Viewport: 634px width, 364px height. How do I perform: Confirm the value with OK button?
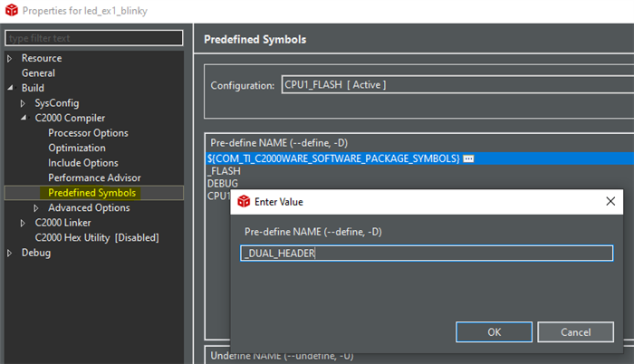pos(494,332)
